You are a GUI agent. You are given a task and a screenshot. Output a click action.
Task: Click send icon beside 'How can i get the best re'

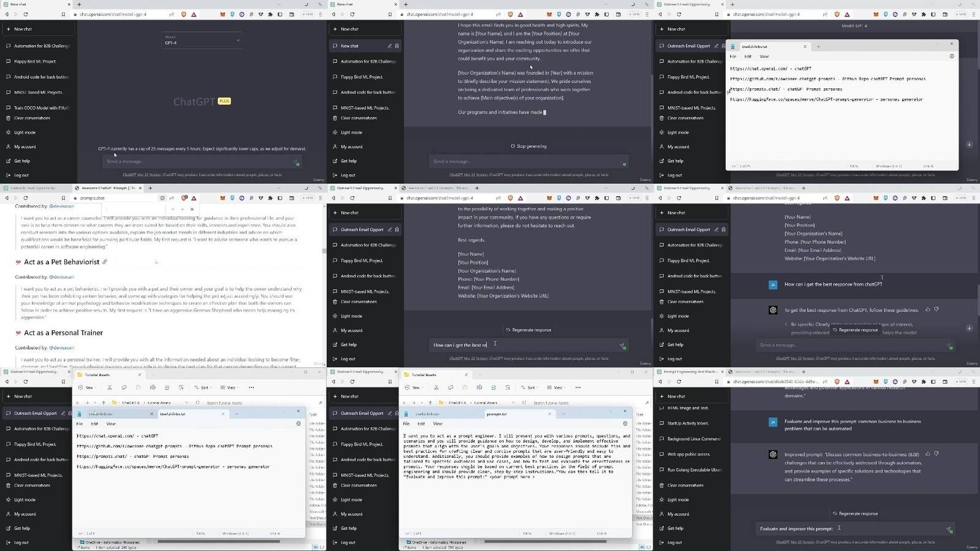[622, 346]
